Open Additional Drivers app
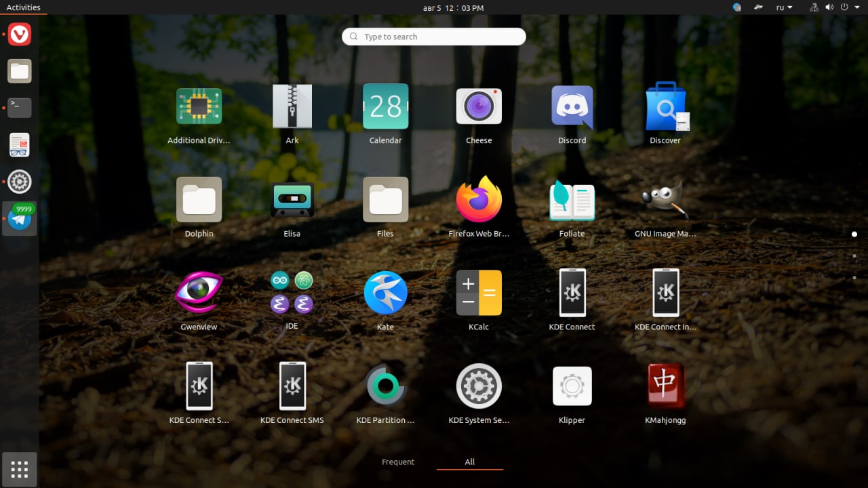Viewport: 868px width, 488px height. point(199,113)
